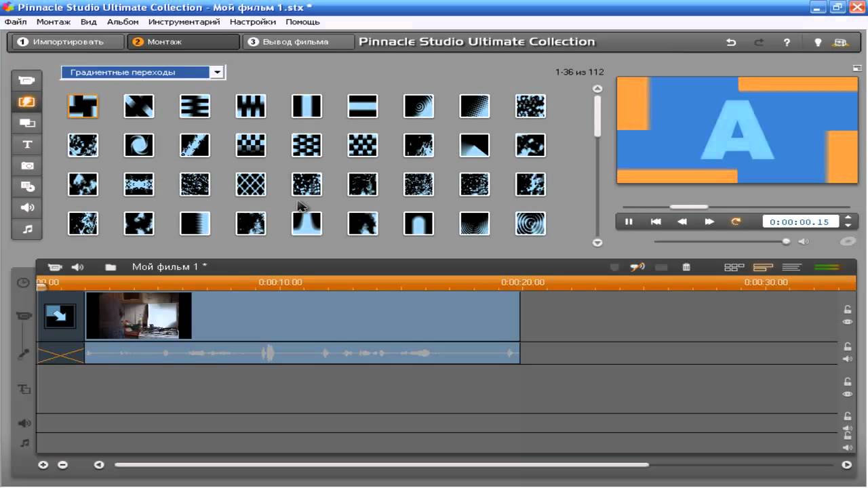Image resolution: width=868 pixels, height=488 pixels.
Task: Jump to start of the movie
Action: tap(656, 222)
